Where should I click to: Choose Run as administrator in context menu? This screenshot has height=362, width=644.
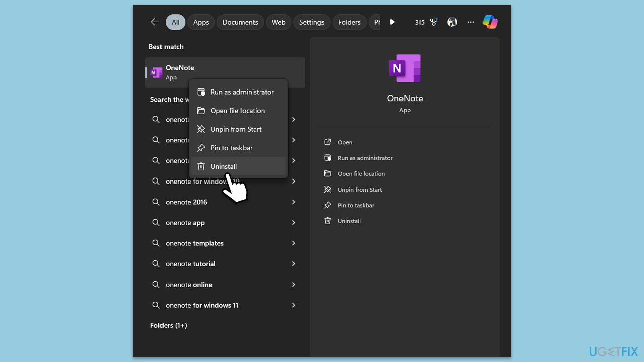(x=238, y=92)
